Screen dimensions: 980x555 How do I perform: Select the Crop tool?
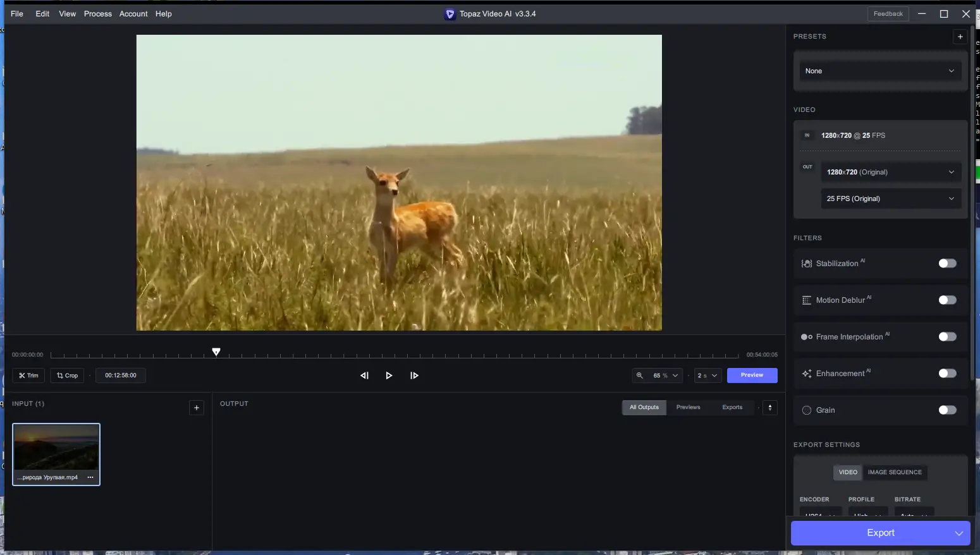pyautogui.click(x=67, y=375)
